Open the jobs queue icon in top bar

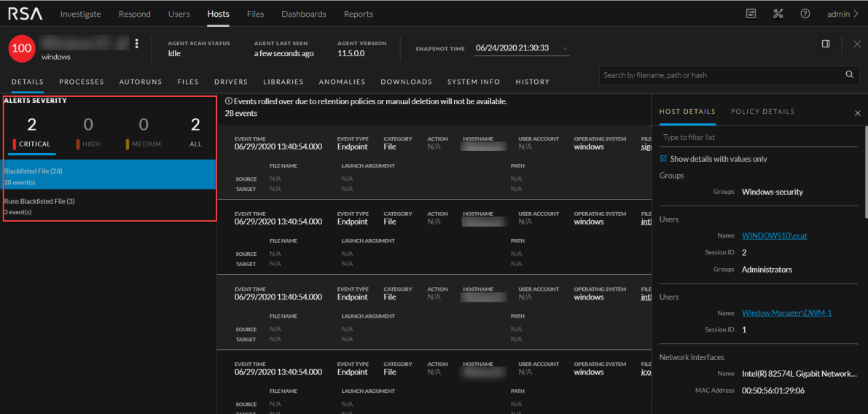(751, 14)
